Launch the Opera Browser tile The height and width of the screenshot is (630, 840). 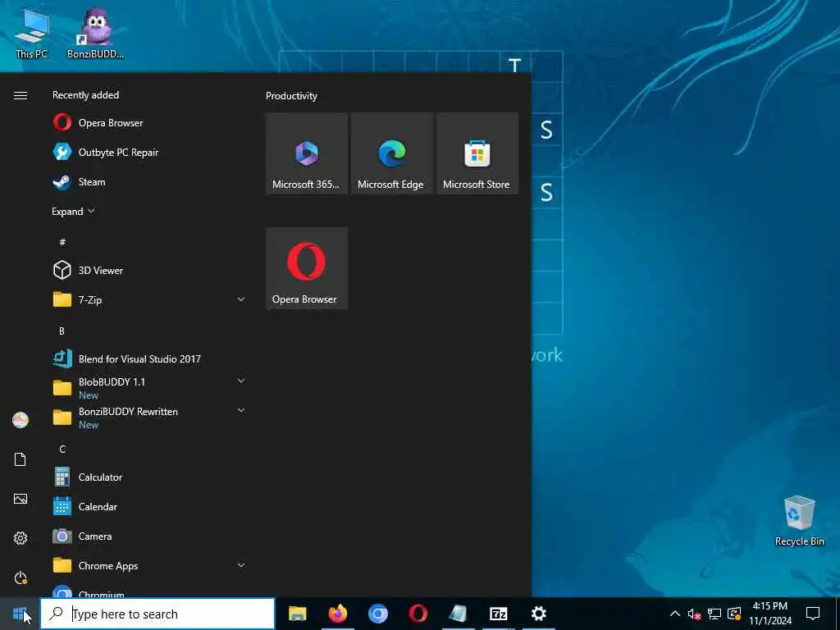(307, 268)
